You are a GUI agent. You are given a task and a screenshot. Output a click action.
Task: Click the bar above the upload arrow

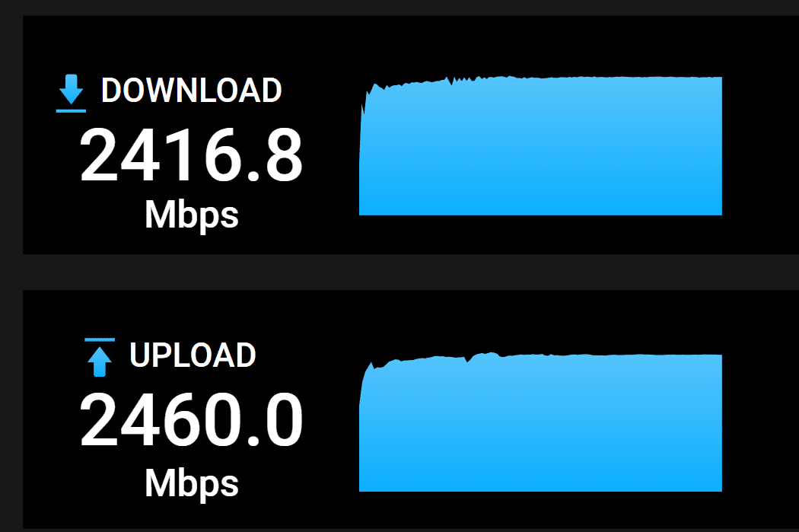click(100, 339)
